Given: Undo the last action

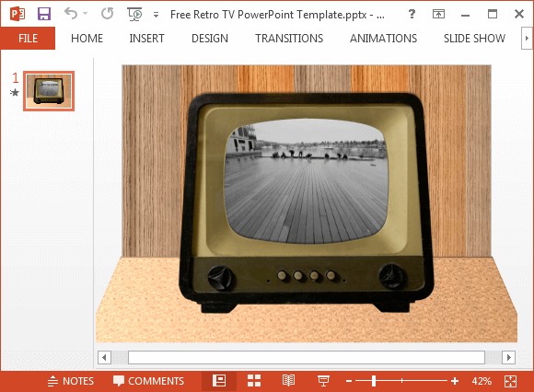Looking at the screenshot, I should click(x=71, y=14).
